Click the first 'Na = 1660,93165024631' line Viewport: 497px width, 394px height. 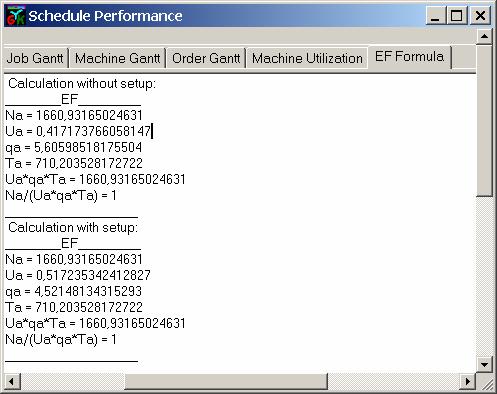(x=74, y=115)
